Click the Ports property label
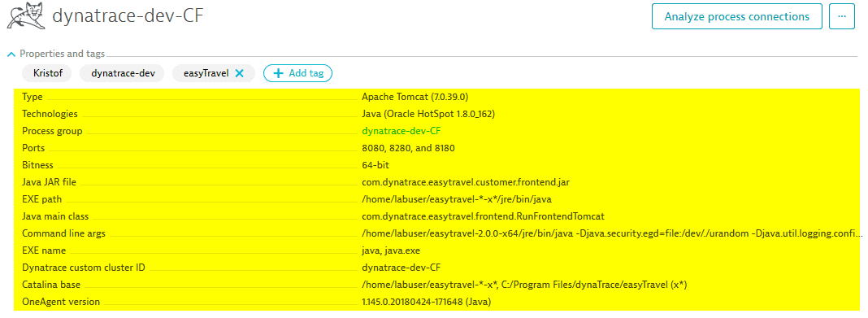 (x=33, y=149)
